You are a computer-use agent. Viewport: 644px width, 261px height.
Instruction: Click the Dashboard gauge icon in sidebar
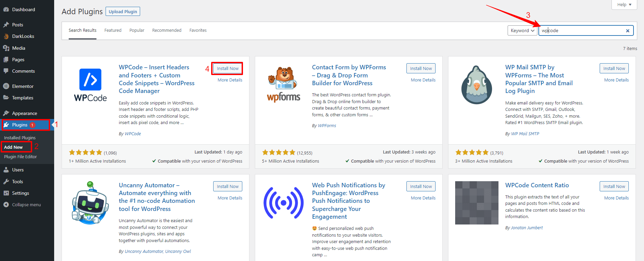pos(6,9)
